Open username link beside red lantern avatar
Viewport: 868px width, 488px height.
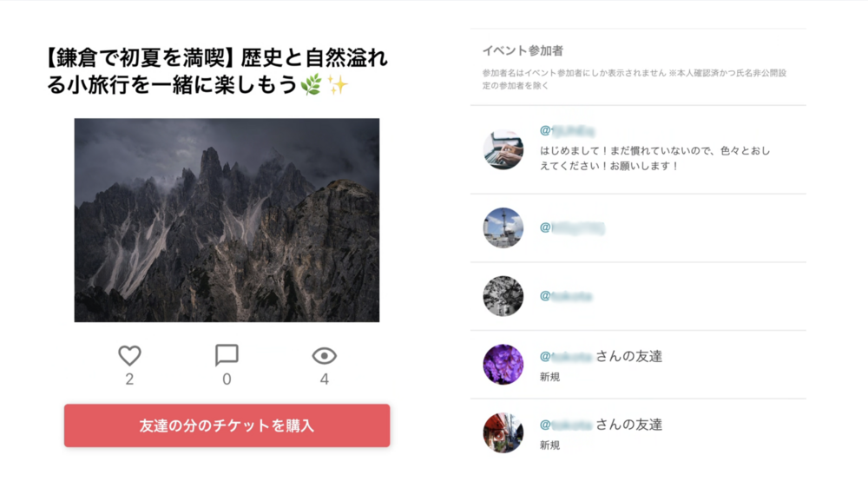(x=566, y=425)
